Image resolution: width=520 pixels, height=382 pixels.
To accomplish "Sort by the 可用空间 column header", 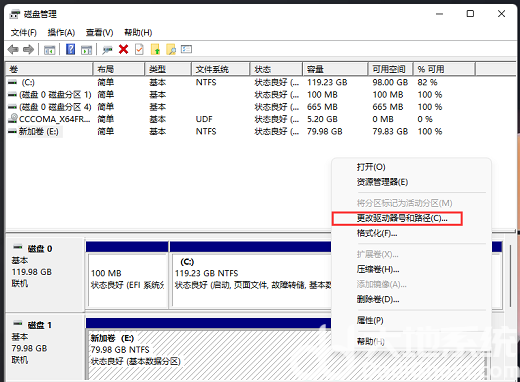I will click(391, 69).
